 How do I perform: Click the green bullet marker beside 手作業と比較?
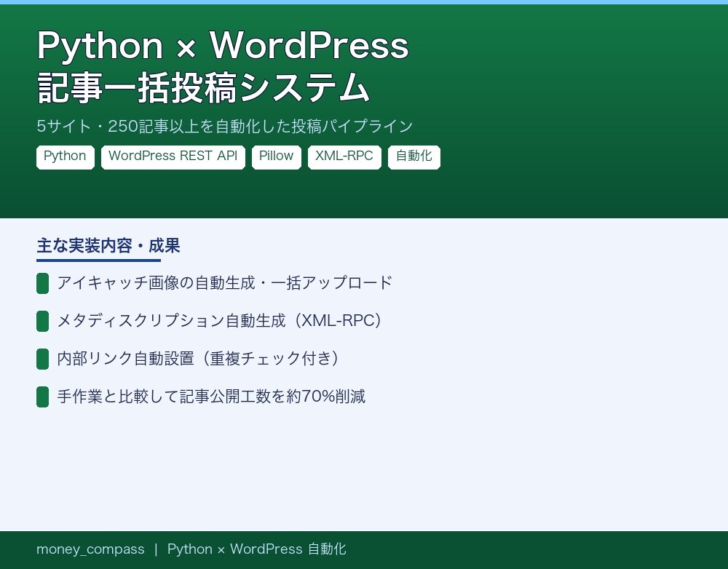(x=43, y=397)
